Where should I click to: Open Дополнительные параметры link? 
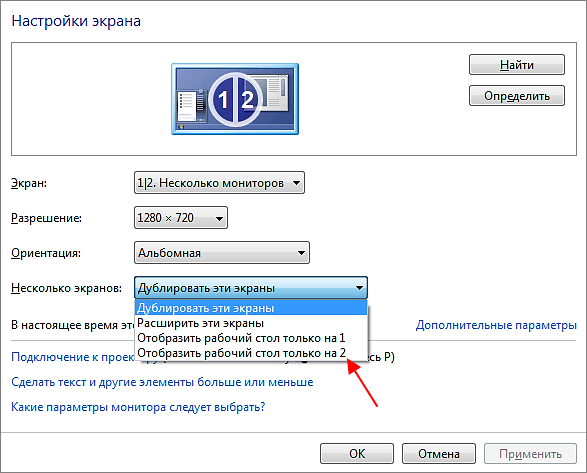496,325
